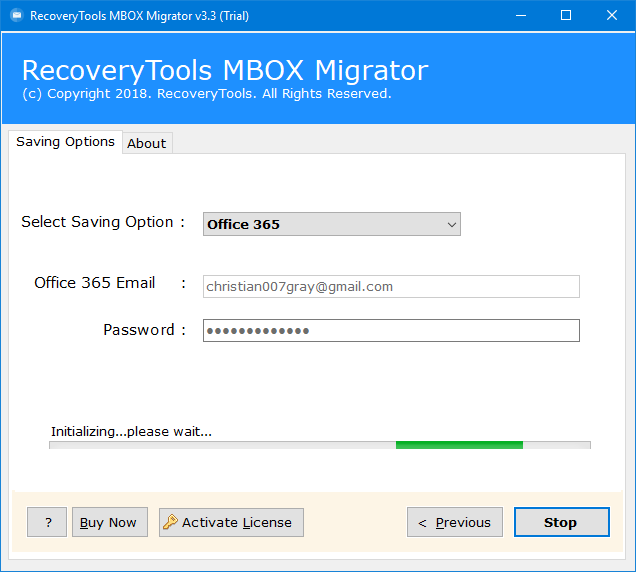Click the 'Initializing...please wait...' status text
The height and width of the screenshot is (572, 636).
(x=131, y=431)
